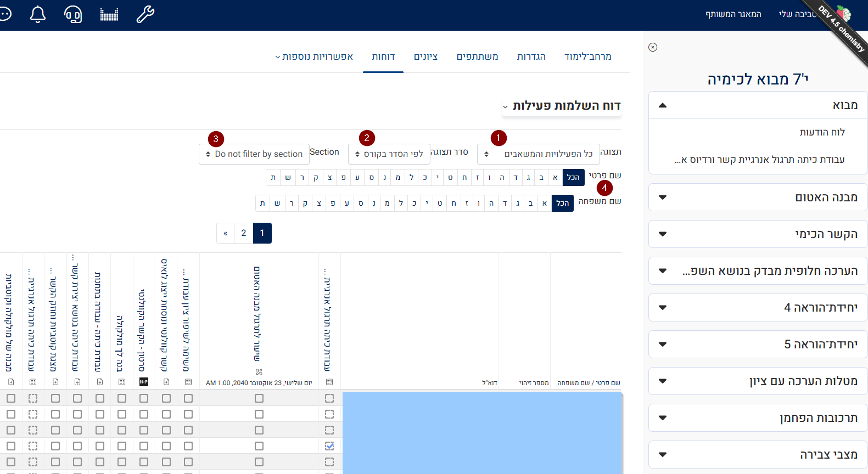Viewport: 868px width, 474px height.
Task: Click the headset support icon
Action: (x=73, y=14)
